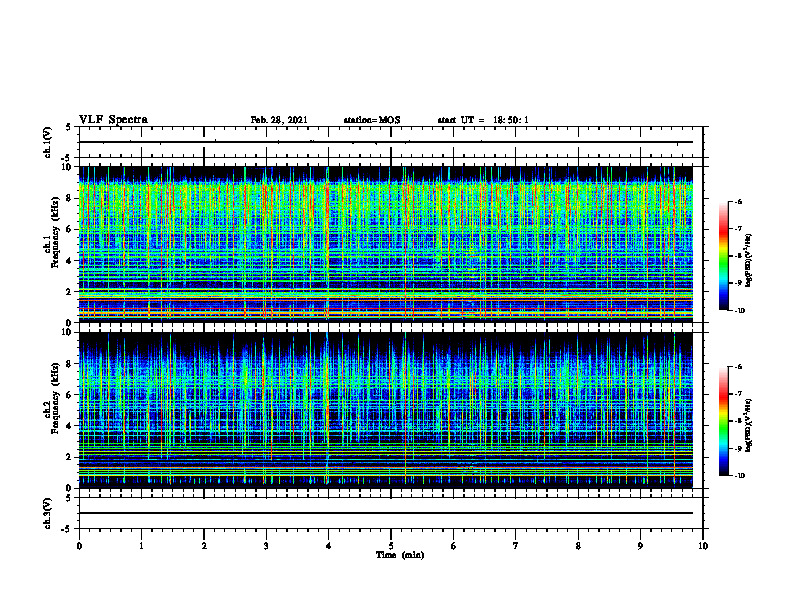Screen dimensions: 792x612
Task: Click the ch.2 "Frequency (kHz)" axis label
Action: [55, 398]
